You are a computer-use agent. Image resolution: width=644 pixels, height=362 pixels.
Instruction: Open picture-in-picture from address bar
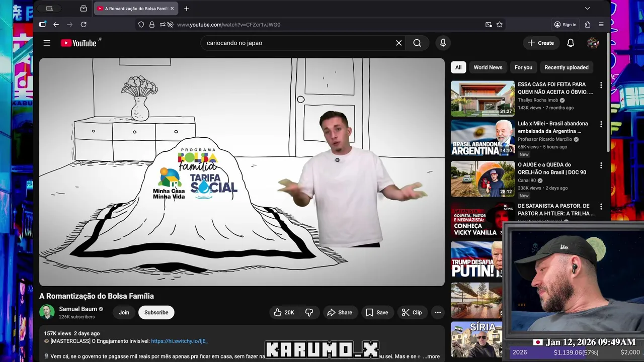point(489,25)
